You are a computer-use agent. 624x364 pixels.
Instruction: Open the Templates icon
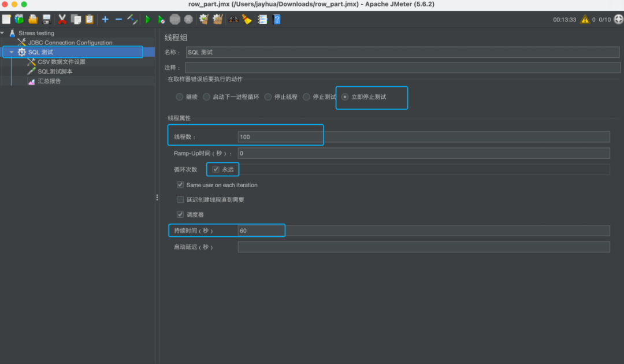point(19,19)
